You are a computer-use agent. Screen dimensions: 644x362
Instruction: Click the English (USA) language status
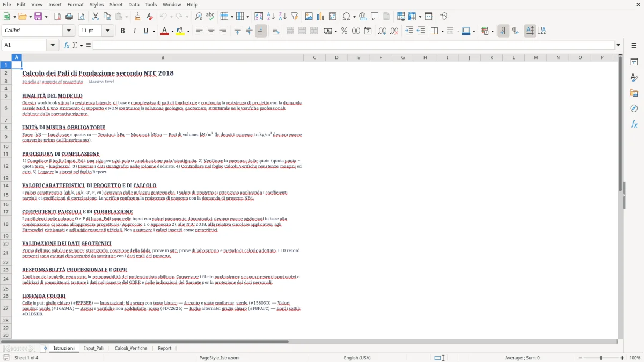(357, 358)
